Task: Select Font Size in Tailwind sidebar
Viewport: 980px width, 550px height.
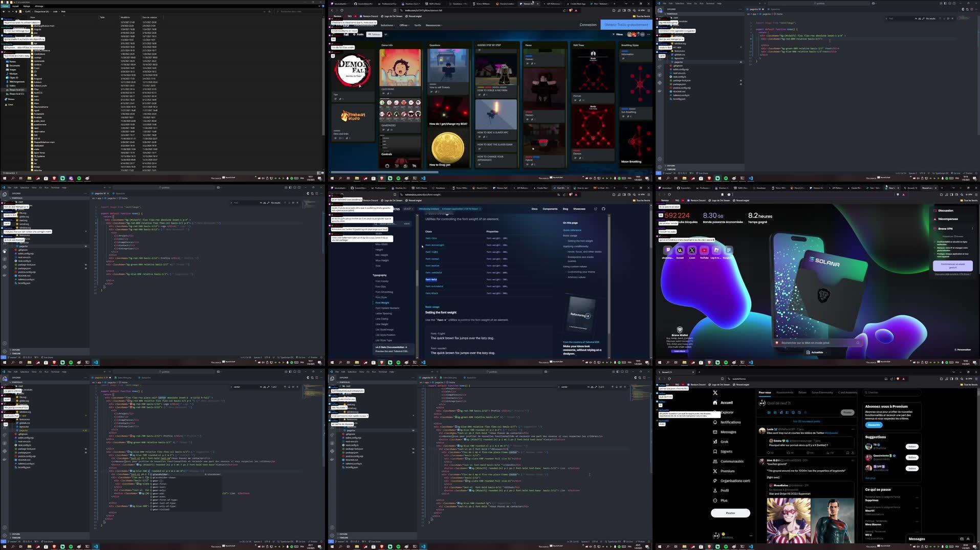Action: (381, 287)
